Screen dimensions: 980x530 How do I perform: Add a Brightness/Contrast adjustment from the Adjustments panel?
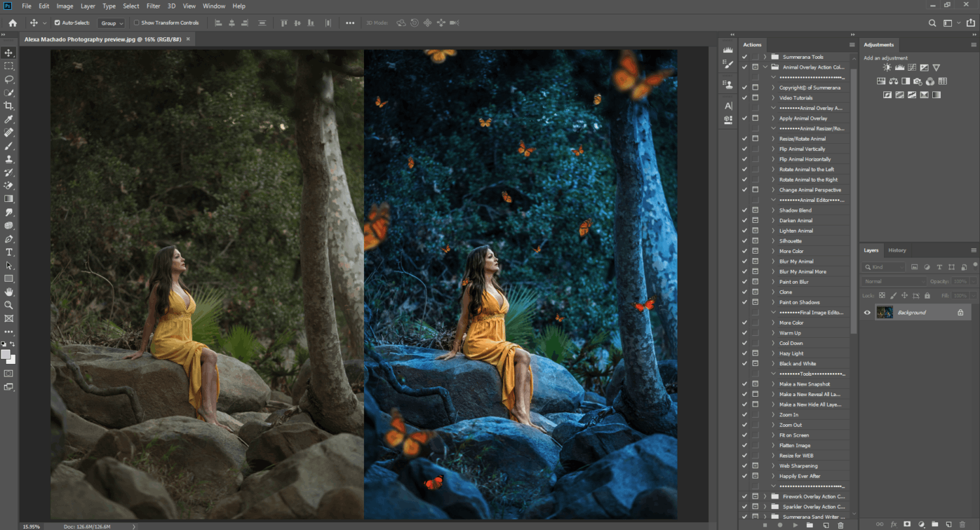tap(887, 67)
